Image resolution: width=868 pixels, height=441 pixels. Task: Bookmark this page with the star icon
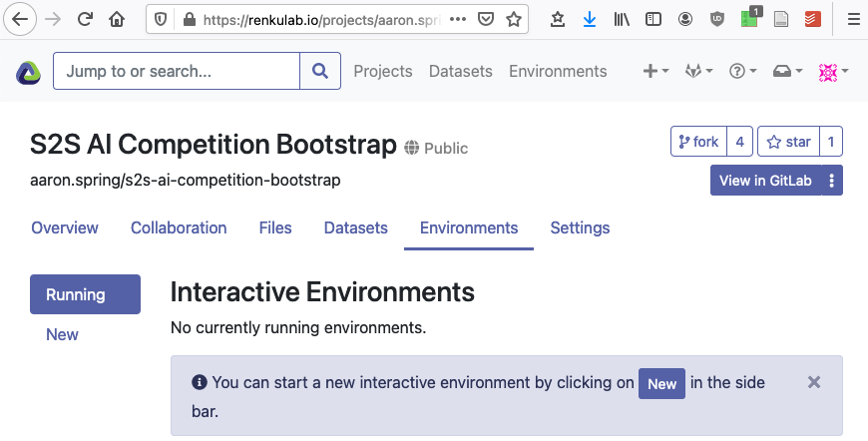[x=513, y=19]
